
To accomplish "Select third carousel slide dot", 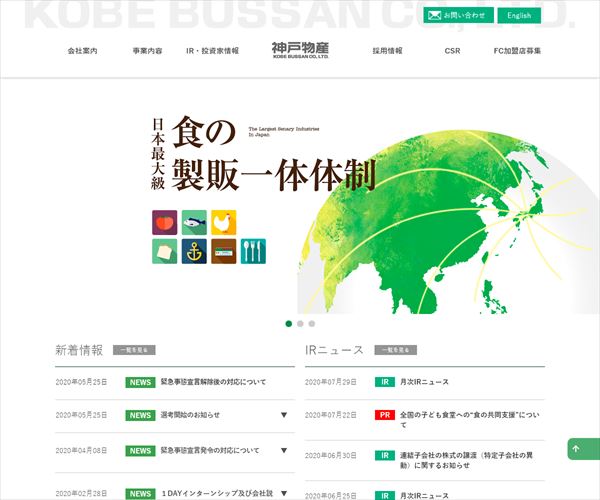I will click(312, 324).
